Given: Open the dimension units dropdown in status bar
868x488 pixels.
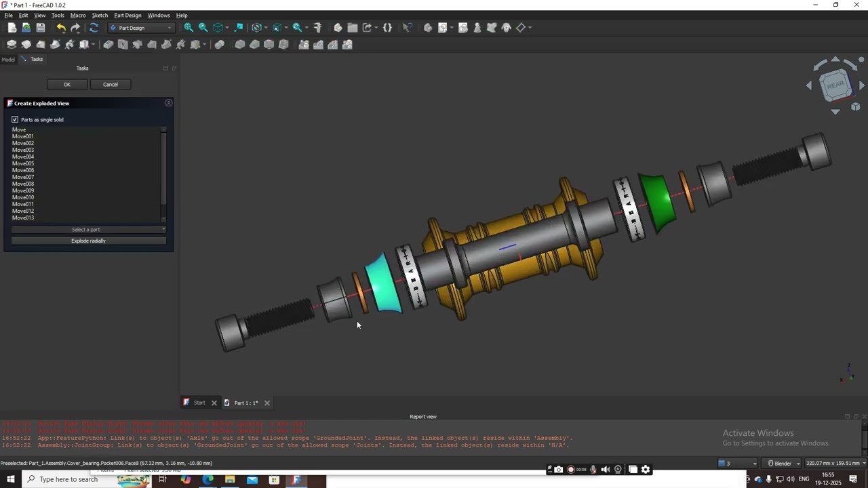Looking at the screenshot, I should (835, 464).
